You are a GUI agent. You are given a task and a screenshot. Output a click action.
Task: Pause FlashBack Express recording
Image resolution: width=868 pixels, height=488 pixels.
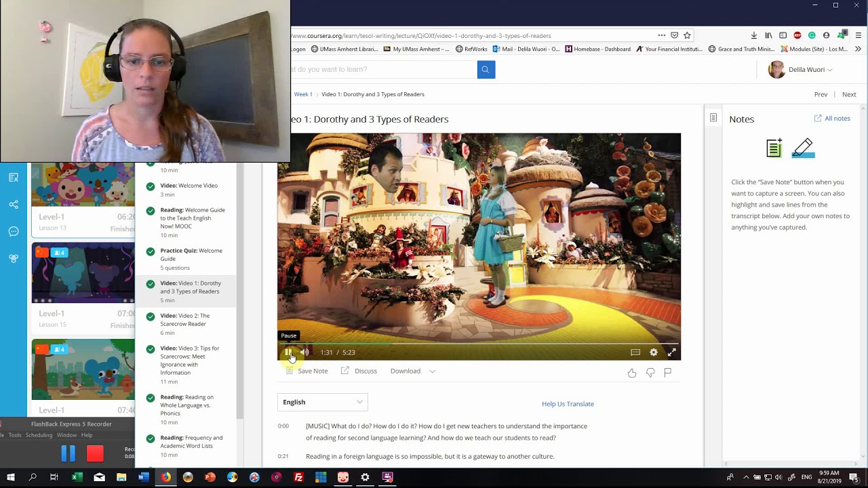click(x=68, y=453)
